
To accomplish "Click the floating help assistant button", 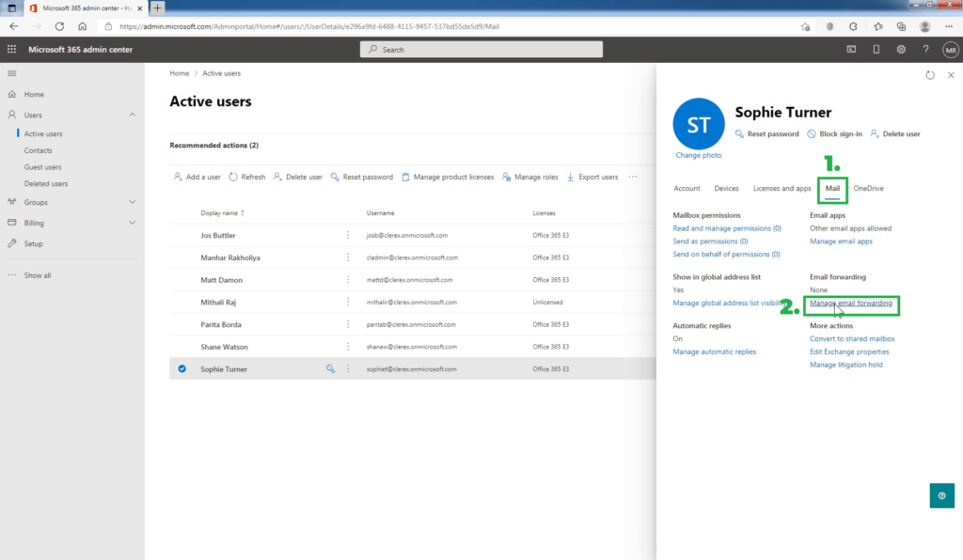I will pos(941,495).
